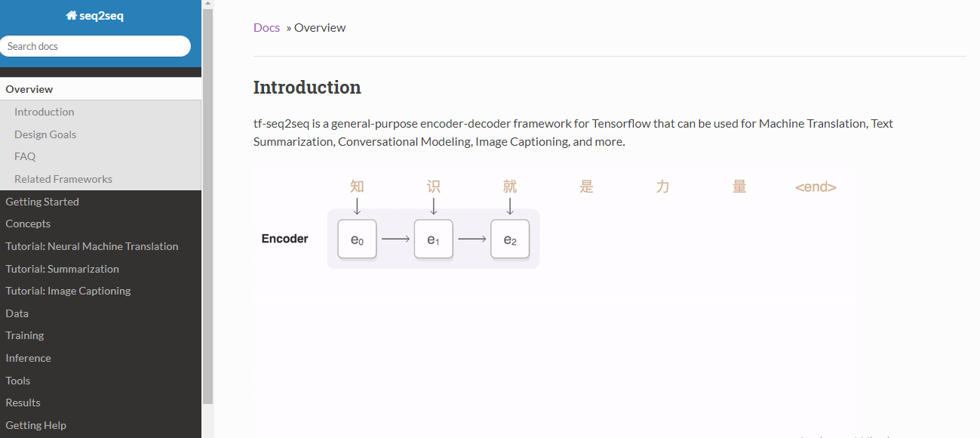Click the tf-seq2seq description paragraph
Screen dimensions: 980x438
click(x=573, y=132)
